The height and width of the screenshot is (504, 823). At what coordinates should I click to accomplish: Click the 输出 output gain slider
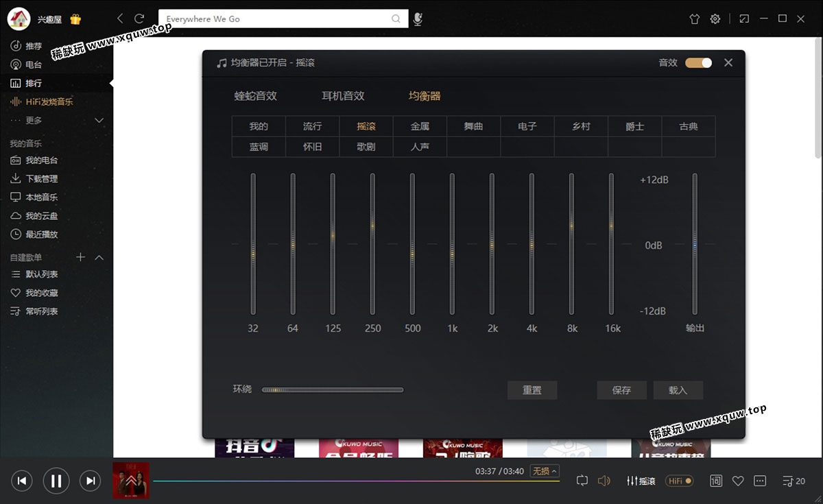[695, 243]
